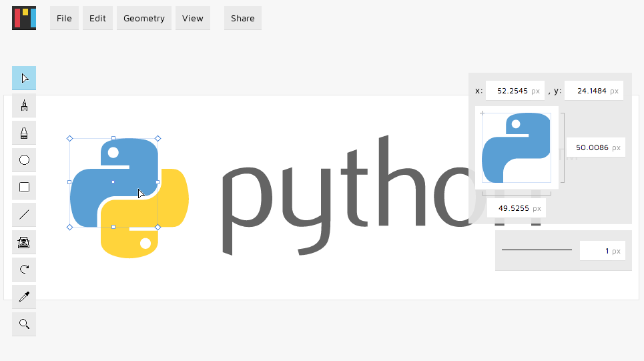Pick the Eyedropper tool
This screenshot has width=644, height=361.
[24, 297]
